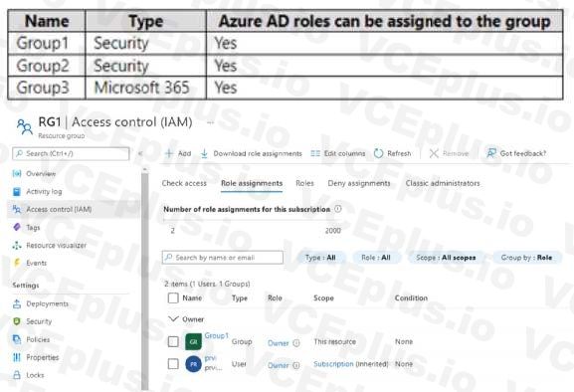
Task: Open the Role : All filter
Action: click(x=376, y=258)
